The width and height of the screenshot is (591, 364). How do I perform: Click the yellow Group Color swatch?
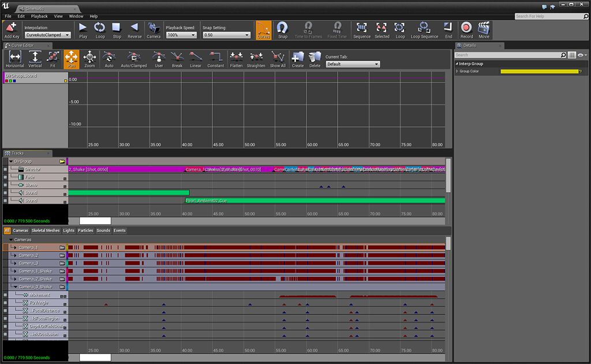(x=539, y=72)
